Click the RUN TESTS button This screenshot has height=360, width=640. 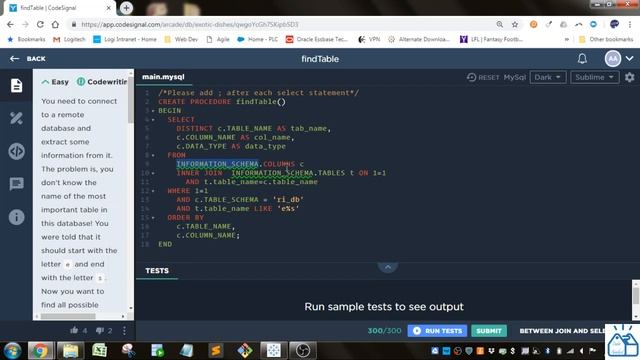point(437,331)
